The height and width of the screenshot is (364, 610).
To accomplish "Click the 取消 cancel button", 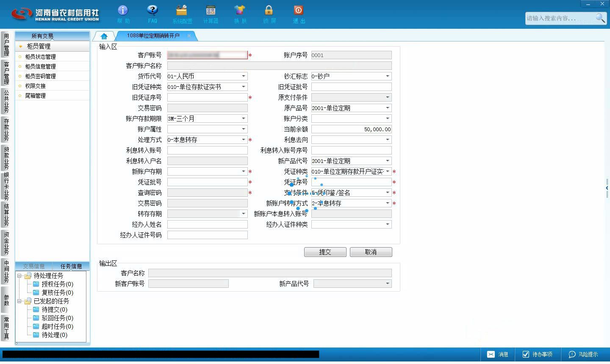I will [x=371, y=252].
